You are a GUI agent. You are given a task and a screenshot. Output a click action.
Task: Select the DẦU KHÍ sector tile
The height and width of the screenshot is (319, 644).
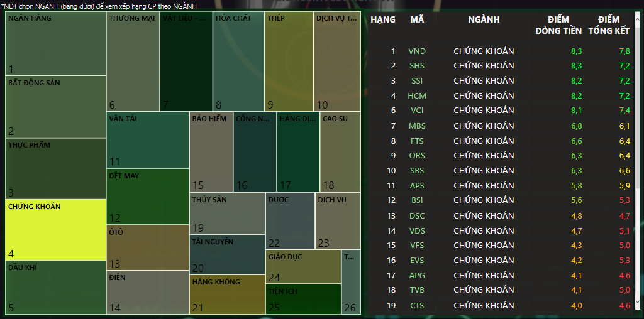coord(56,288)
